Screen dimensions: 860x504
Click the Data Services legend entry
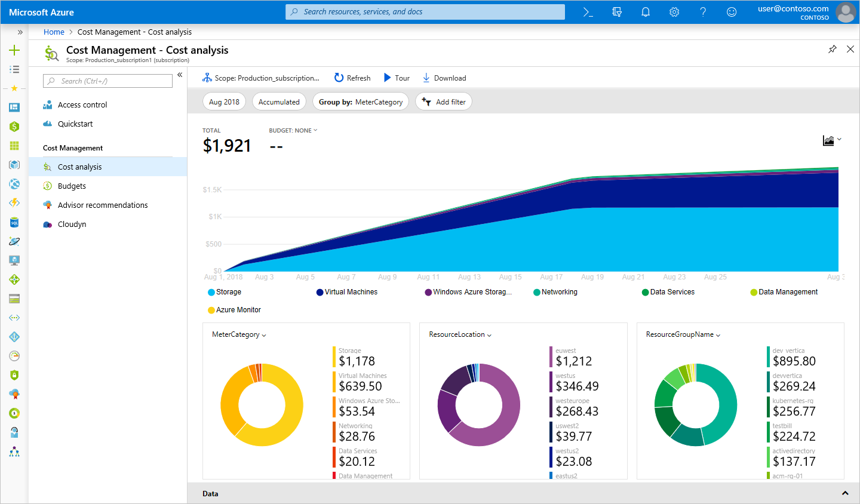point(668,292)
